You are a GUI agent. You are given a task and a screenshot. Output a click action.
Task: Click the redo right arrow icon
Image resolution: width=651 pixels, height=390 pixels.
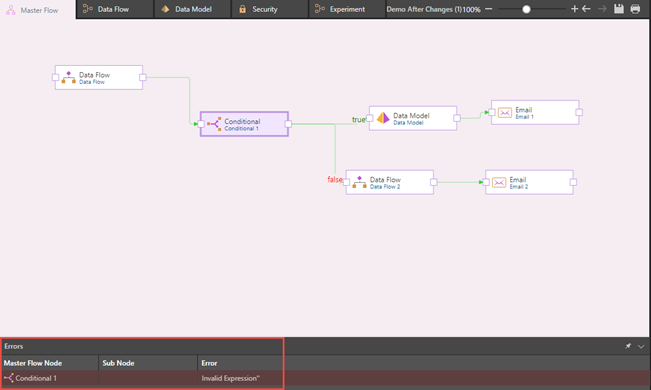click(602, 9)
